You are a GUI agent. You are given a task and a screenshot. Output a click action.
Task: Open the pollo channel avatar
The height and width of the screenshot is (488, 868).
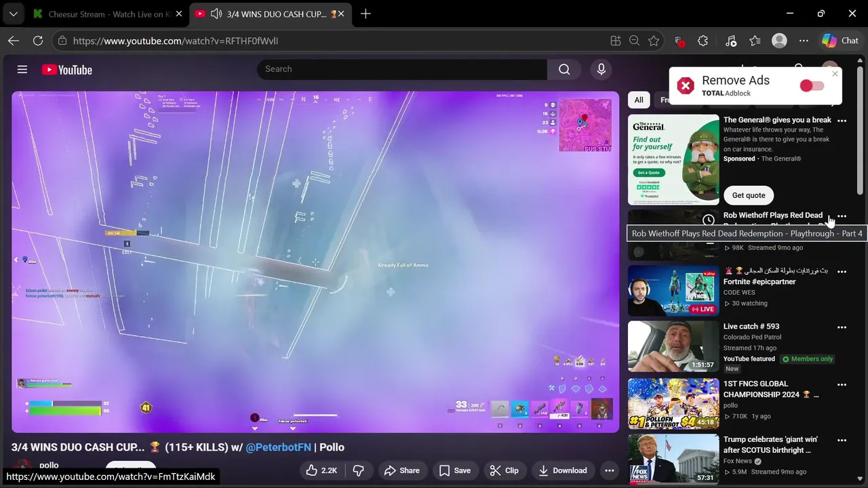(x=23, y=468)
